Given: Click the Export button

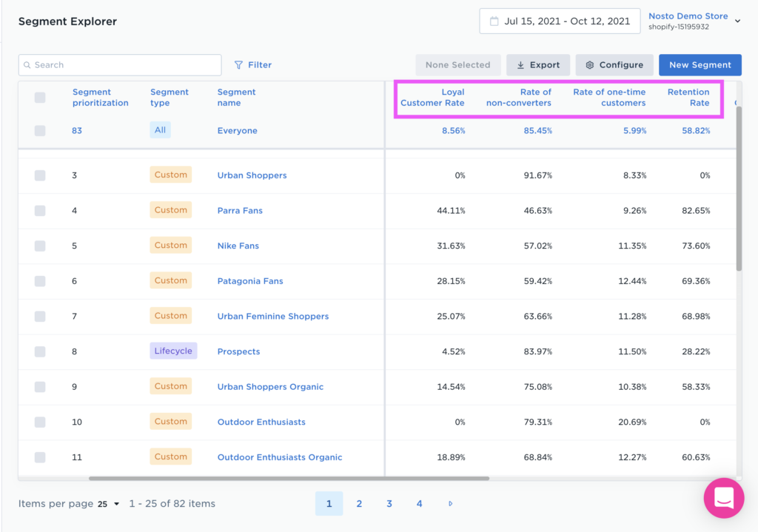Looking at the screenshot, I should (x=538, y=65).
